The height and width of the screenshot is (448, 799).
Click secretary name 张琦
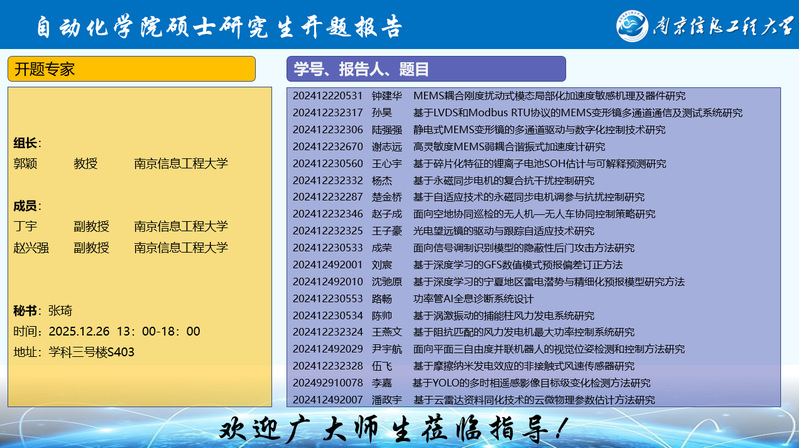[60, 311]
